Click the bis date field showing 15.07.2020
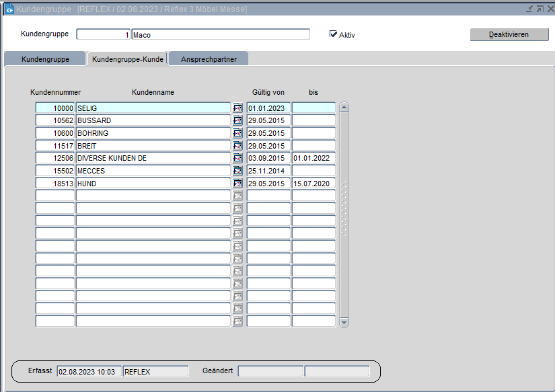This screenshot has height=392, width=555. click(313, 184)
